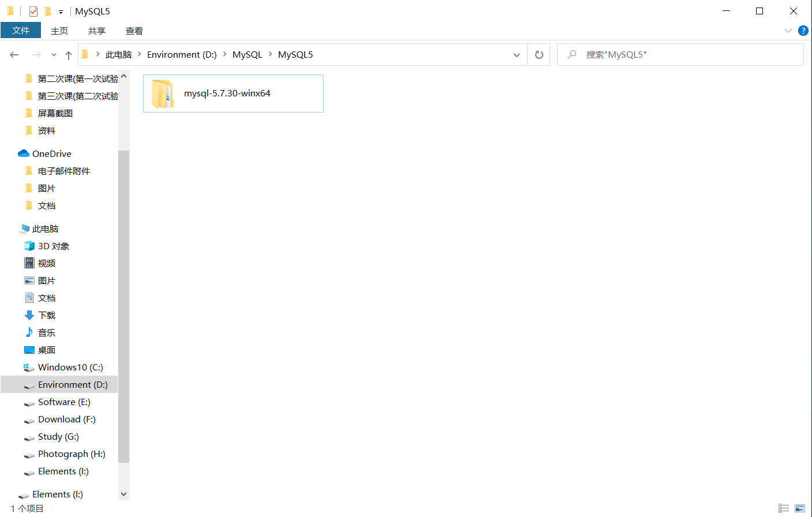Screen dimensions: 812x517
Task: Switch to large thumbnails view in status bar
Action: pos(799,508)
